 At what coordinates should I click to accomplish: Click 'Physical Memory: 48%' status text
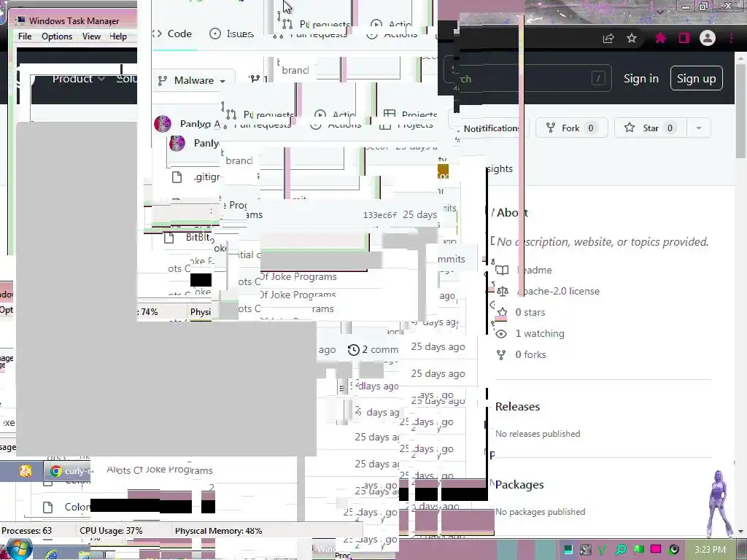tap(218, 531)
